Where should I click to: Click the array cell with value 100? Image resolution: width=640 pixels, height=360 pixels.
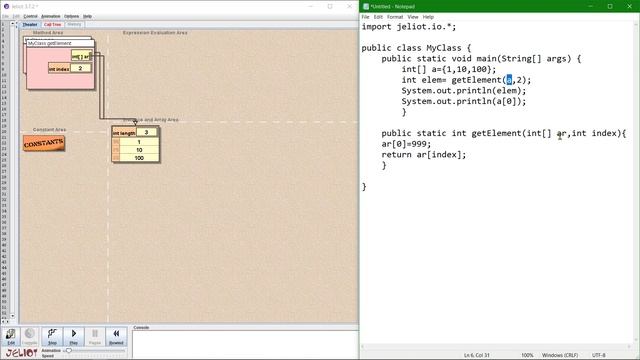coord(139,158)
